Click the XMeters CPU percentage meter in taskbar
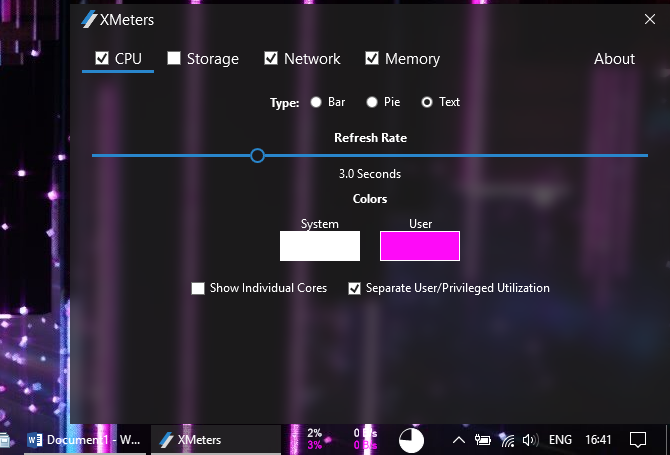 pos(314,439)
